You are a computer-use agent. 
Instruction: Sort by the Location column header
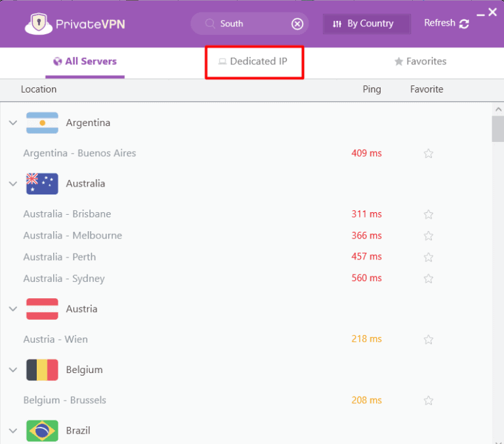[39, 89]
